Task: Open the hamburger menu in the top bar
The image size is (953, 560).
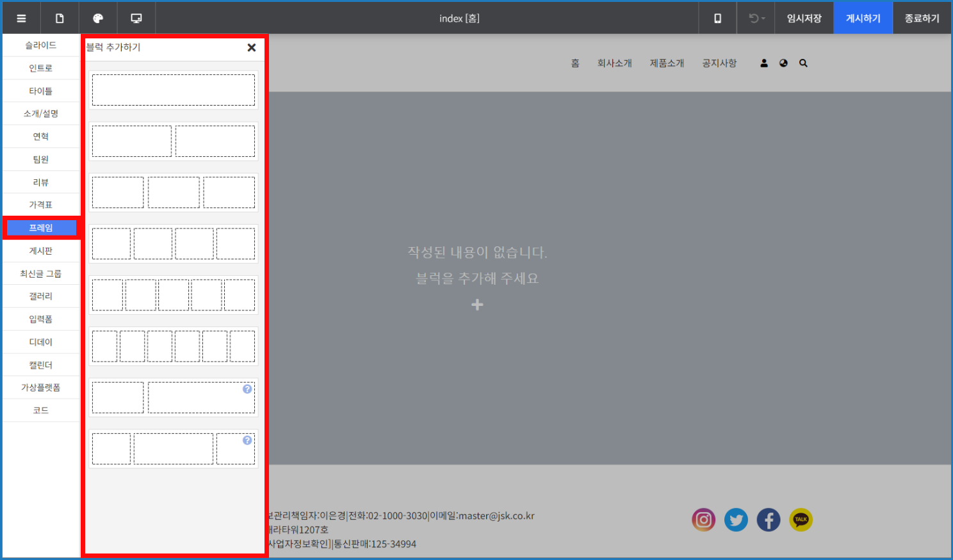Action: pos(21,19)
